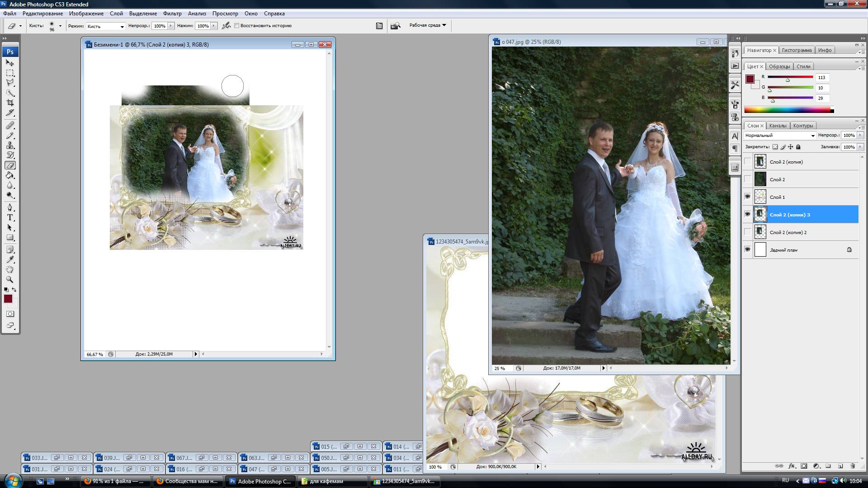Screen dimensions: 868x488
Task: Create a new layer icon
Action: [x=840, y=466]
